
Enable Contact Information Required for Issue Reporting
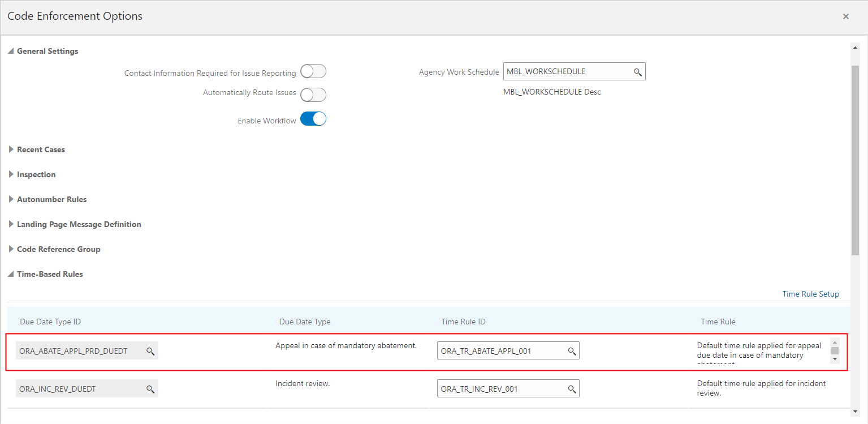(x=313, y=72)
